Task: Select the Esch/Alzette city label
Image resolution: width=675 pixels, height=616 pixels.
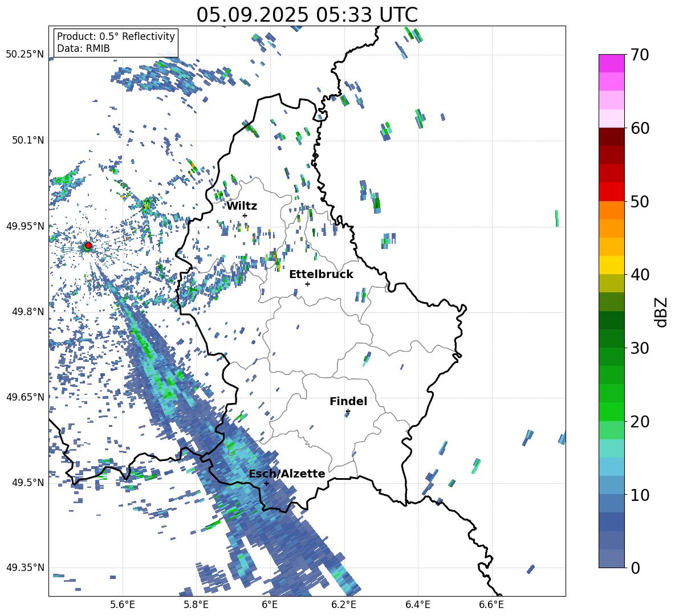Action: (x=287, y=474)
